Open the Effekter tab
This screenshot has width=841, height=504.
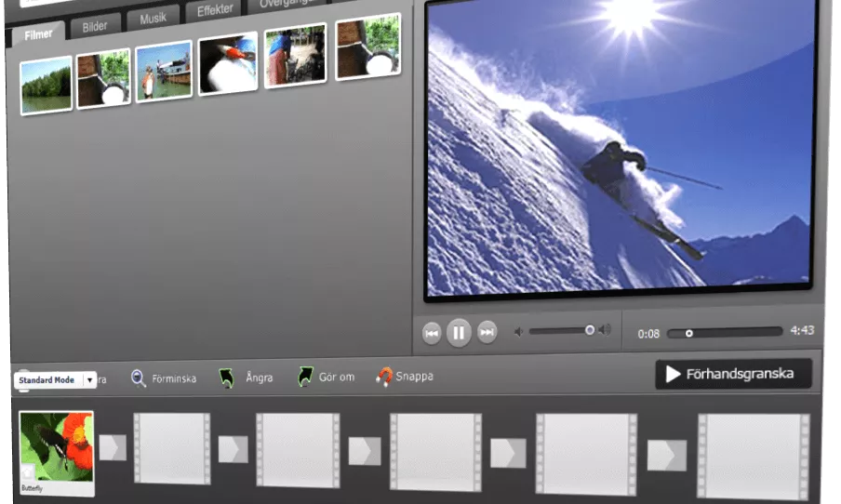(x=215, y=10)
